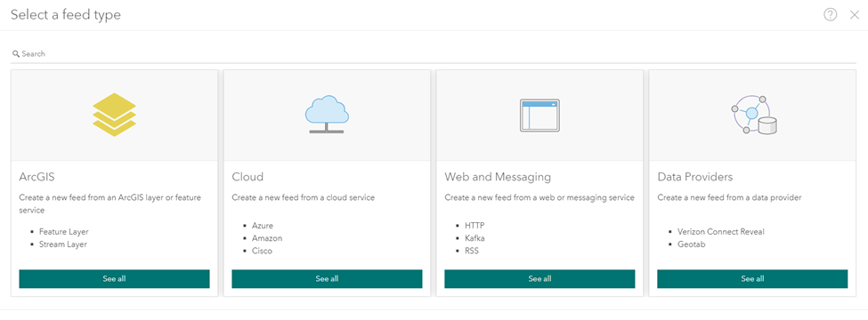868x320 pixels.
Task: Click the Select a feed type heading
Action: pyautogui.click(x=65, y=15)
